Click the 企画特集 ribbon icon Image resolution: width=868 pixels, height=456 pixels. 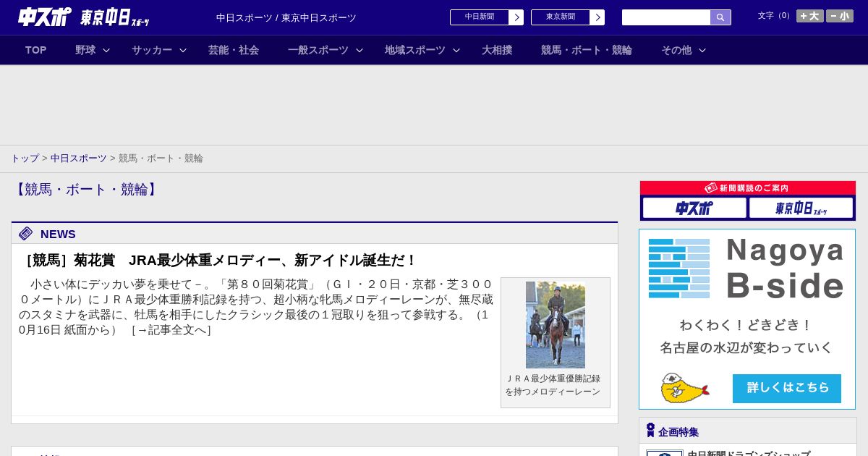[650, 430]
